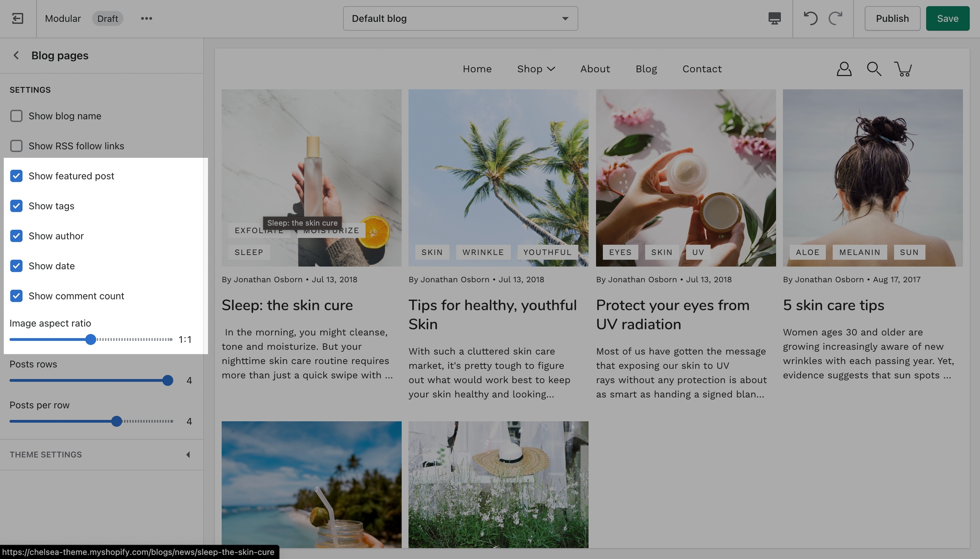Click the redo arrow icon
The height and width of the screenshot is (559, 980).
pyautogui.click(x=835, y=18)
